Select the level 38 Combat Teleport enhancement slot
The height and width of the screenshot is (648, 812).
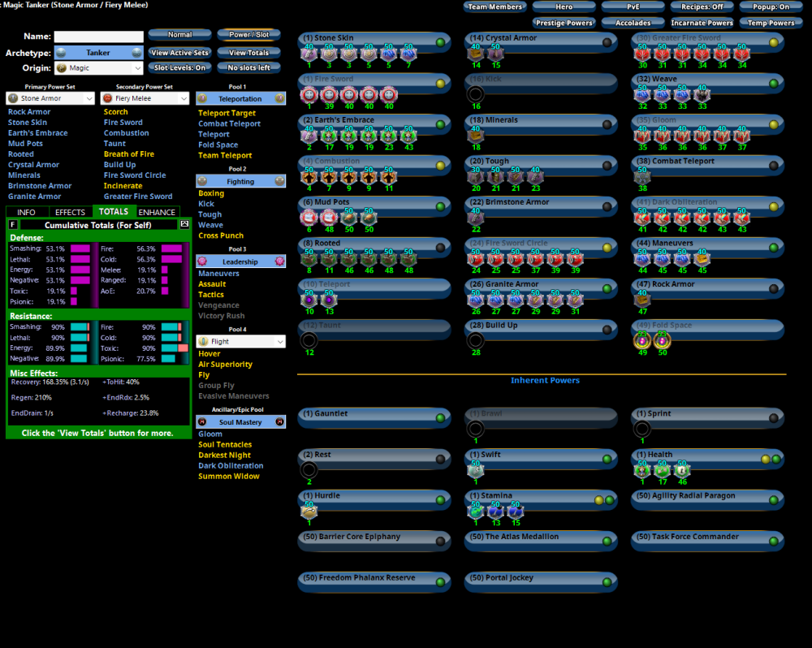[x=641, y=176]
